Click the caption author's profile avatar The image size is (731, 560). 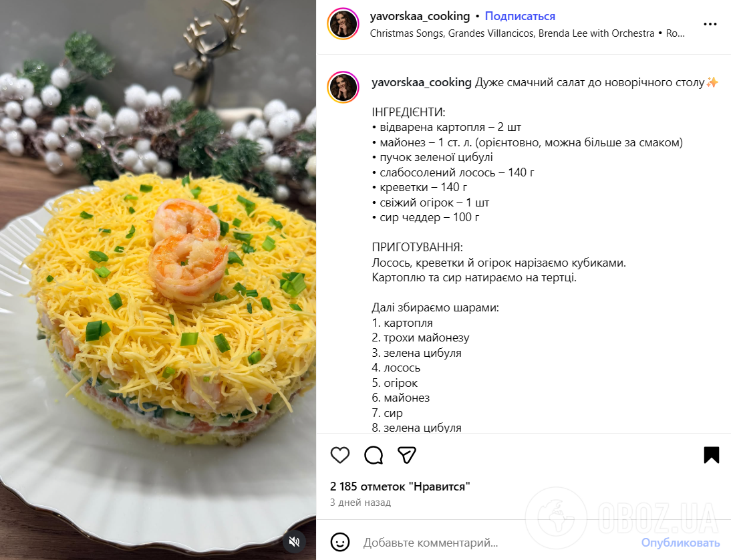click(x=343, y=87)
